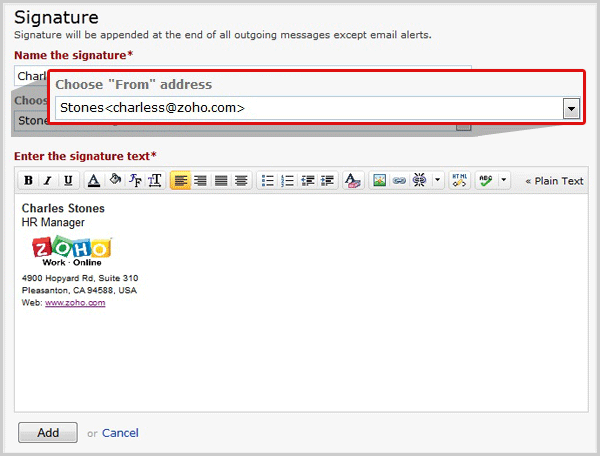The image size is (600, 456).
Task: Insert a numbered list
Action: pyautogui.click(x=287, y=181)
